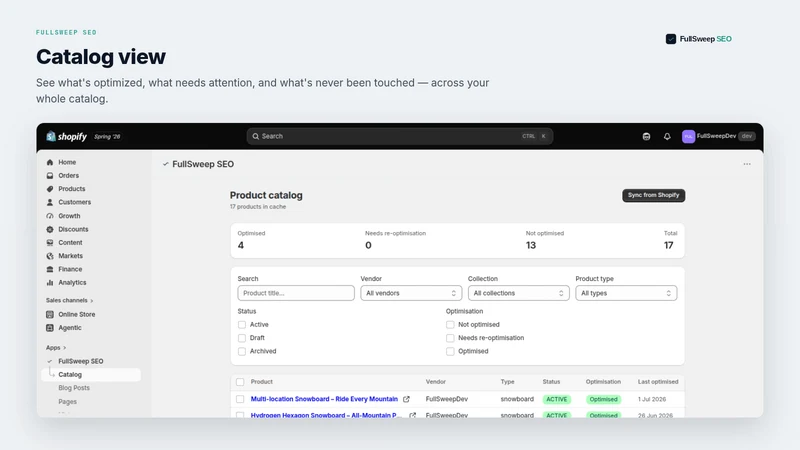Open the Hydrogen Hexagon Snowboard product link
Image resolution: width=800 pixels, height=450 pixels.
tap(327, 415)
